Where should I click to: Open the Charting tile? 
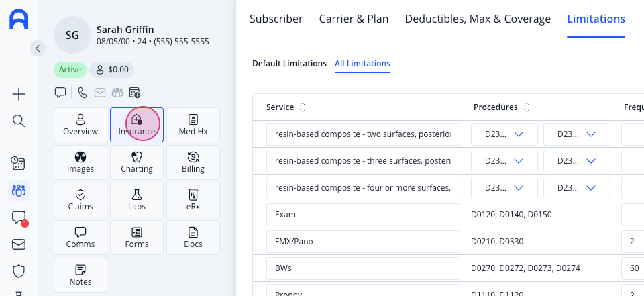coord(137,162)
